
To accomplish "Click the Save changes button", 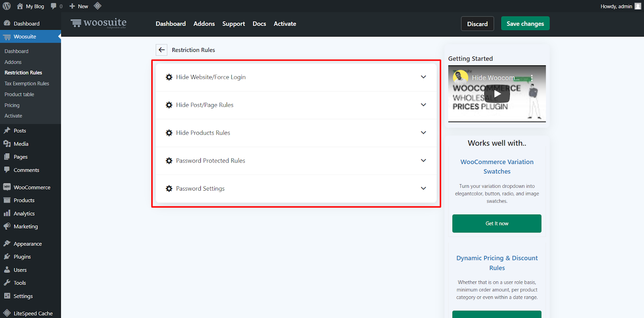I will click(x=525, y=23).
